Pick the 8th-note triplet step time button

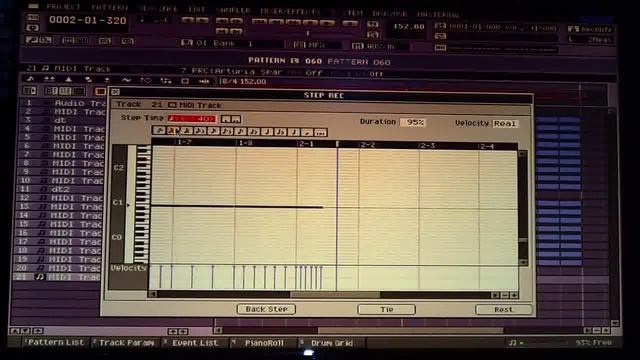[x=227, y=131]
